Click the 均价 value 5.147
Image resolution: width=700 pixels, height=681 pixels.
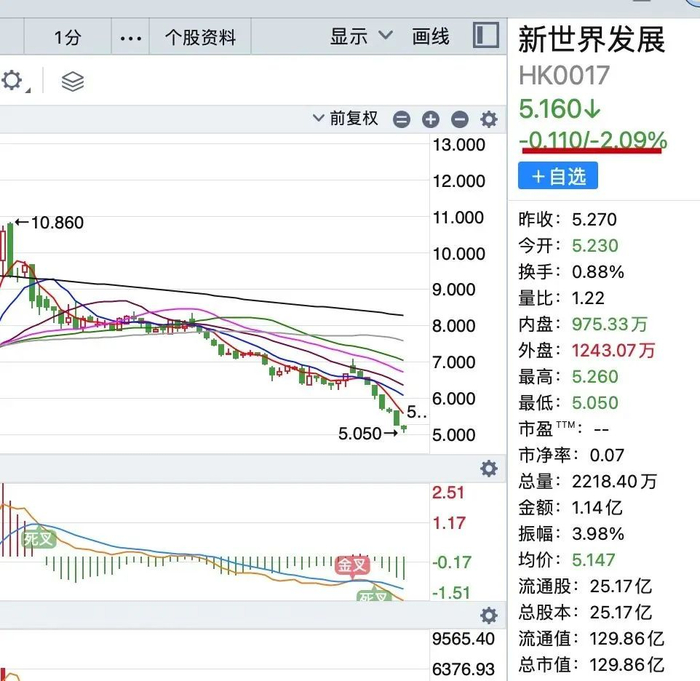[x=593, y=560]
